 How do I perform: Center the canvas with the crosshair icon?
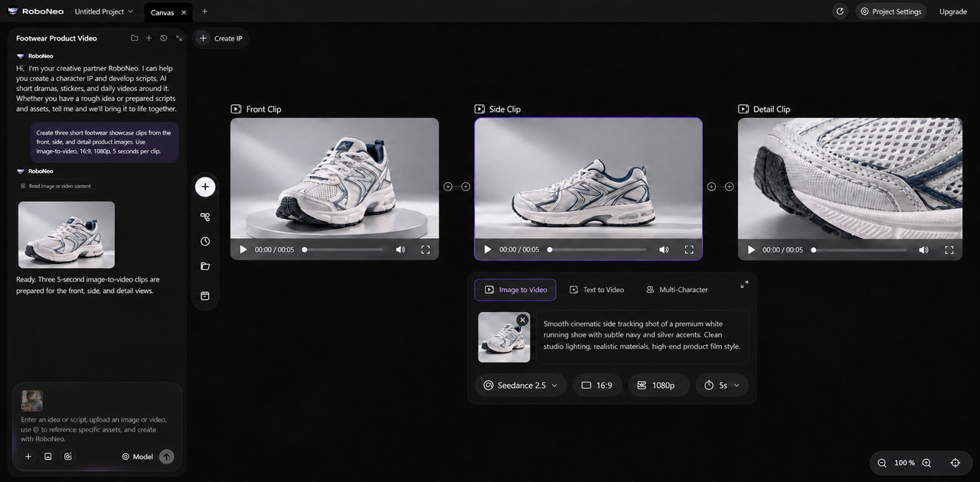[955, 463]
